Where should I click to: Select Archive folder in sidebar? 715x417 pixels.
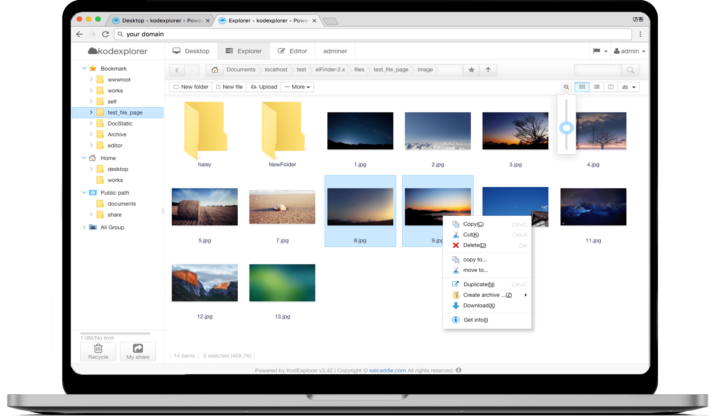(117, 134)
